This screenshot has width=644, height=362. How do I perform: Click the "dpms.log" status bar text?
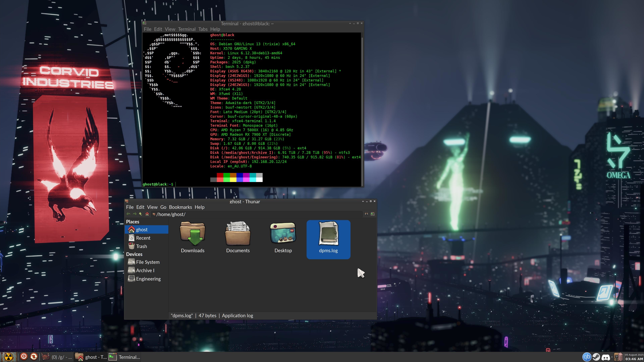coord(182,316)
